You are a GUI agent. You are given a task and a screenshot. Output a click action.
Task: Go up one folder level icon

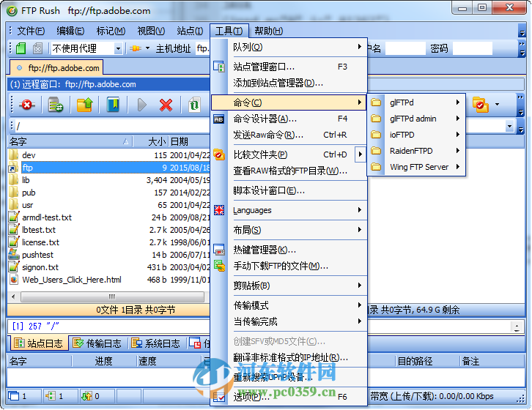point(84,105)
